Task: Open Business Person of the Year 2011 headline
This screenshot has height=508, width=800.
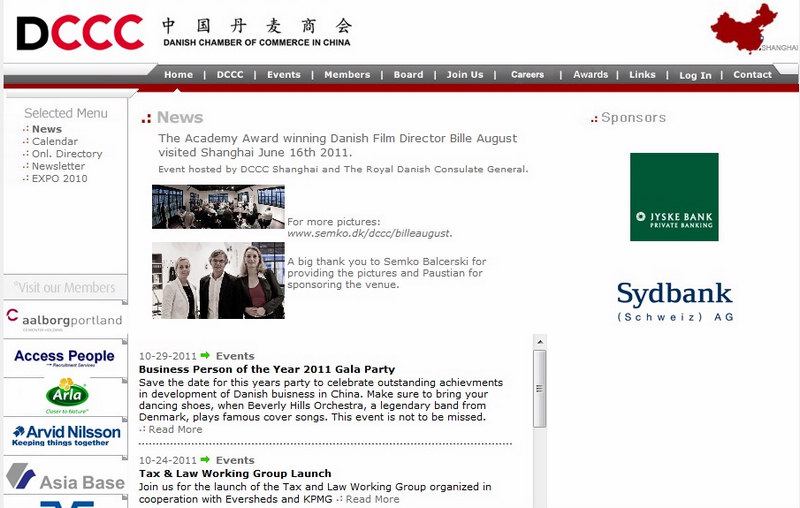Action: coord(267,369)
